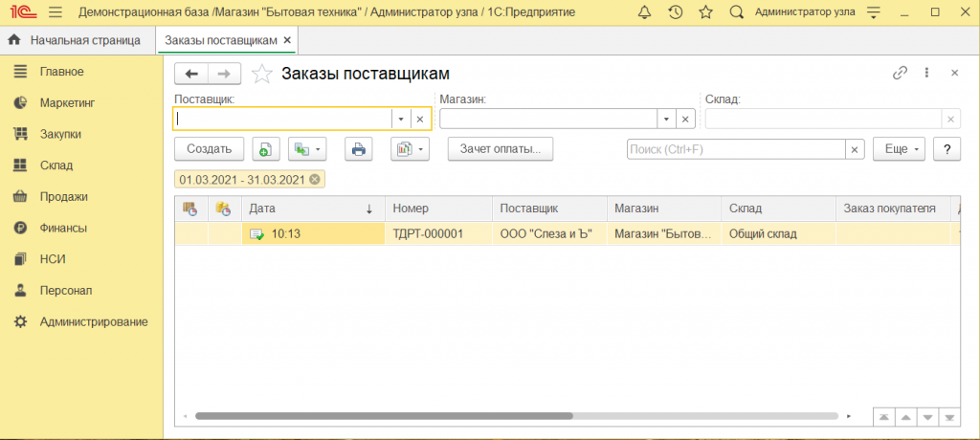Add page to favorites star in title bar
The width and height of the screenshot is (980, 440).
705,12
